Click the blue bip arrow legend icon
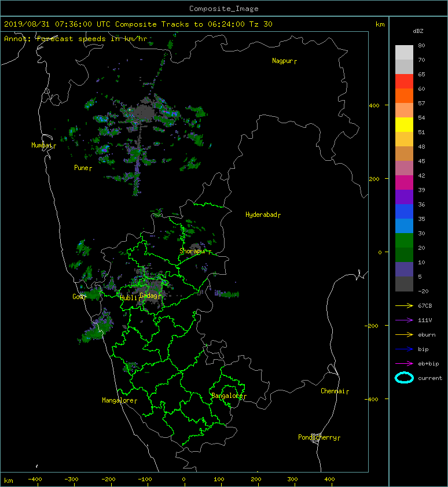The width and height of the screenshot is (448, 487). [404, 349]
